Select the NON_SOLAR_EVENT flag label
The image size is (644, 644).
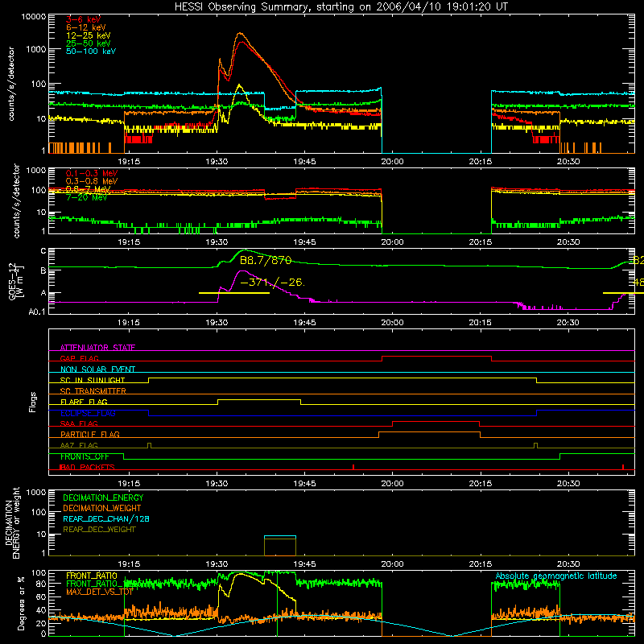97,369
